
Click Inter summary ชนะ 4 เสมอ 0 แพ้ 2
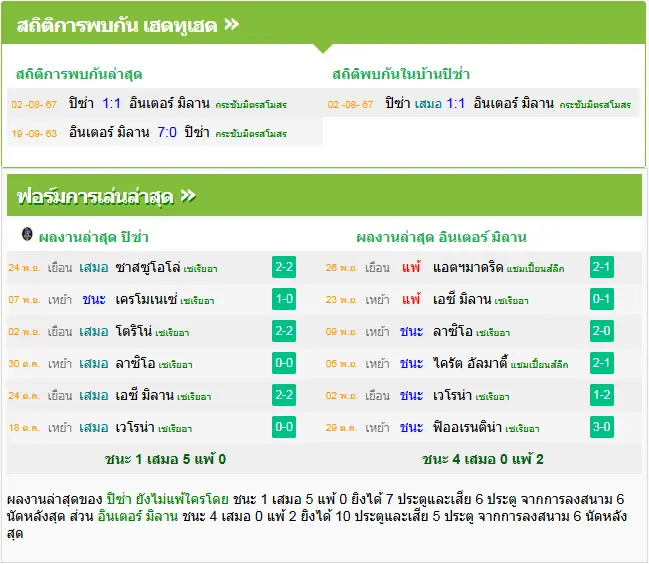[483, 459]
